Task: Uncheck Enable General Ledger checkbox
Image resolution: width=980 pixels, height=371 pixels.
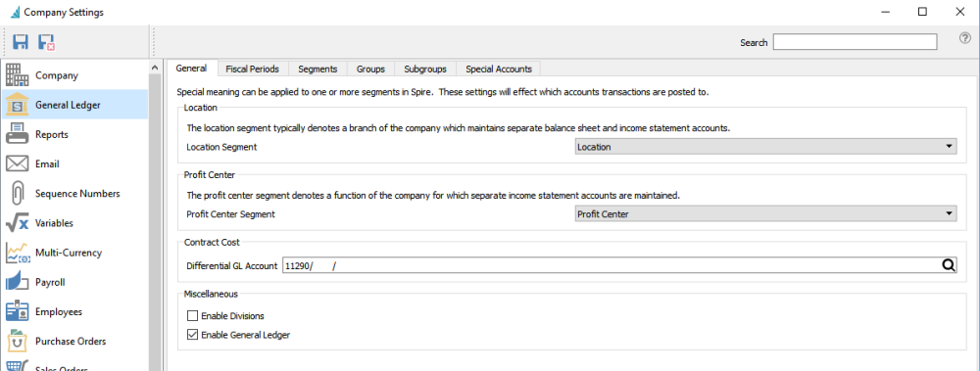Action: click(192, 335)
